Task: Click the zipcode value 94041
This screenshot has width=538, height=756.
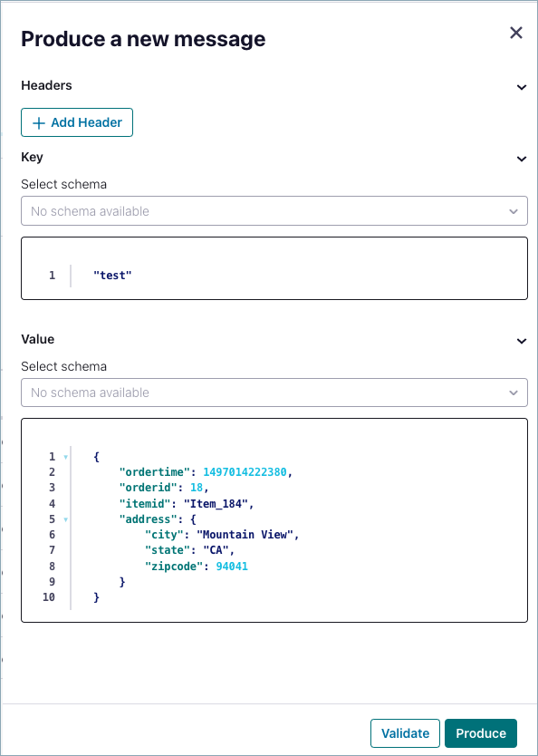Action: [232, 566]
